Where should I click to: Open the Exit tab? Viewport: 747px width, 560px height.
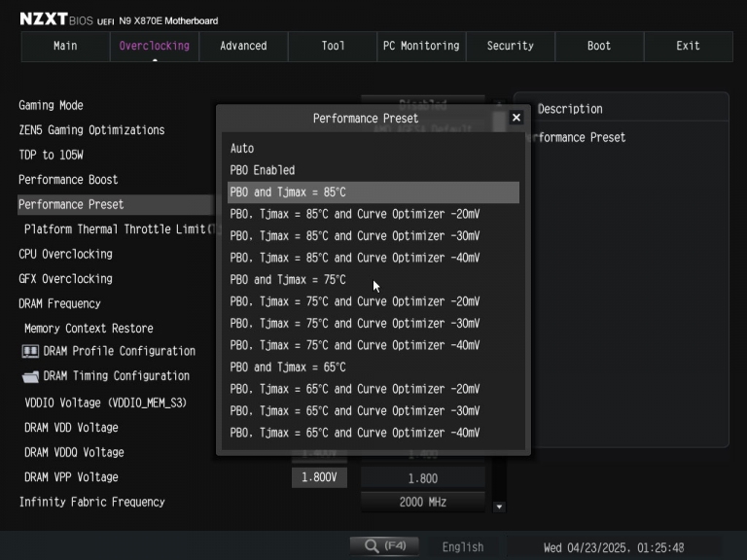tap(689, 47)
